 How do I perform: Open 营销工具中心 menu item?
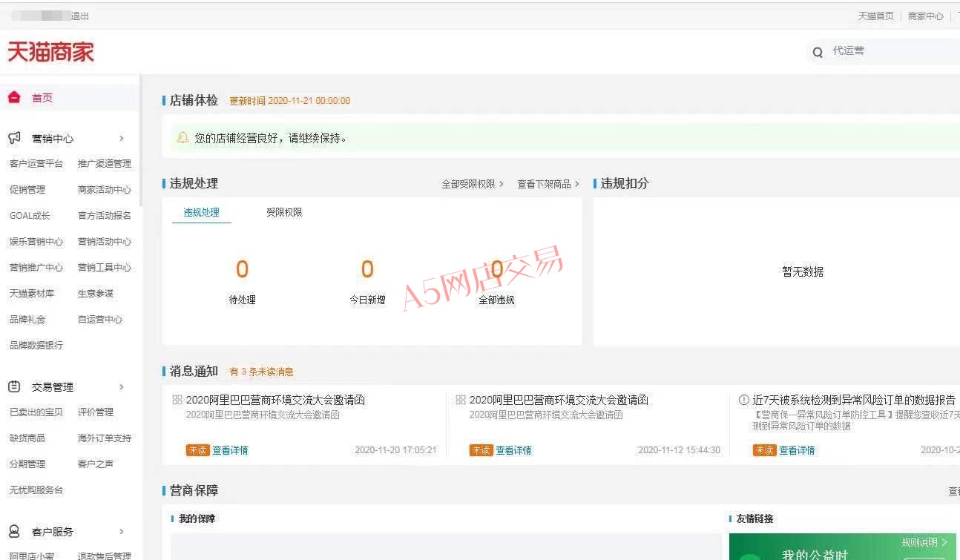105,267
